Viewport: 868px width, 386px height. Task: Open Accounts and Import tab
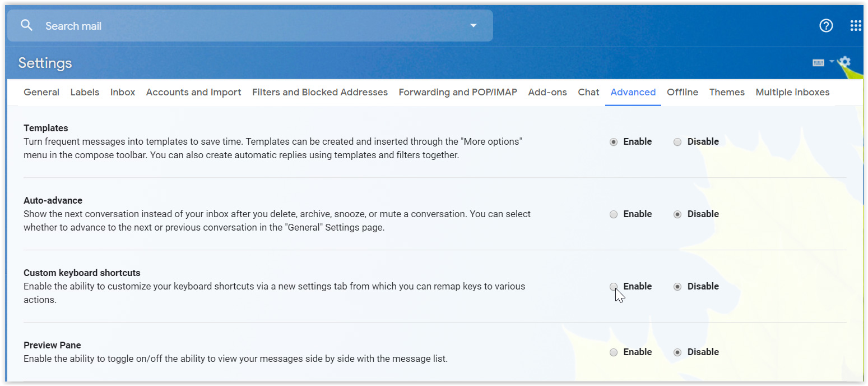pyautogui.click(x=194, y=92)
